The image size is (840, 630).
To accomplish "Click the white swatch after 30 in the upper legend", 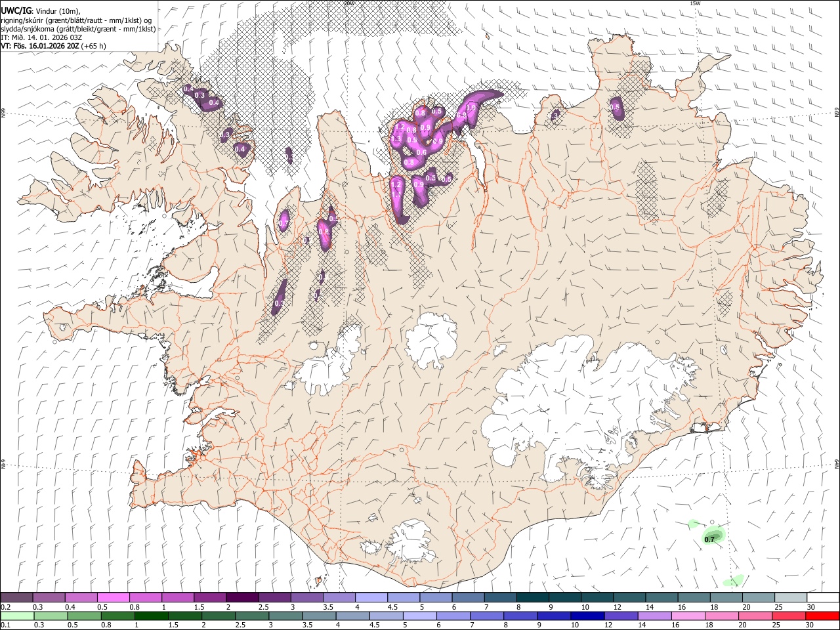I will click(822, 597).
